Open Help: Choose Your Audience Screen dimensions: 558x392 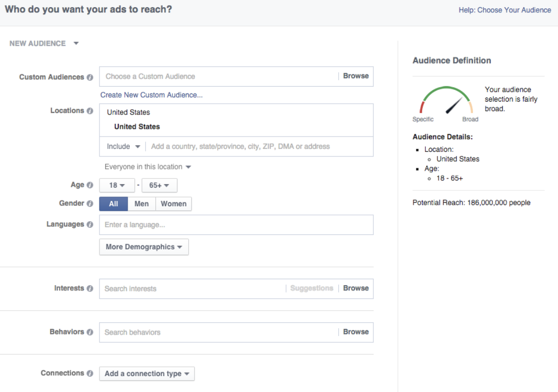coord(504,10)
